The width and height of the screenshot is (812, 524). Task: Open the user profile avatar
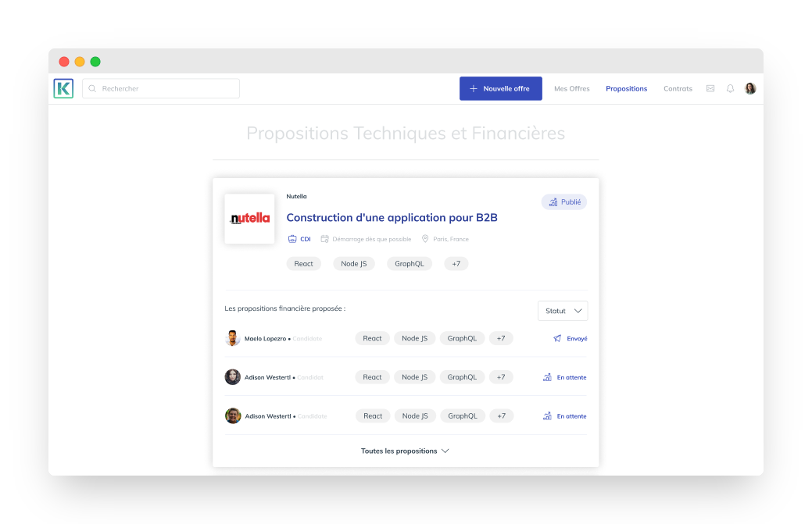[749, 88]
